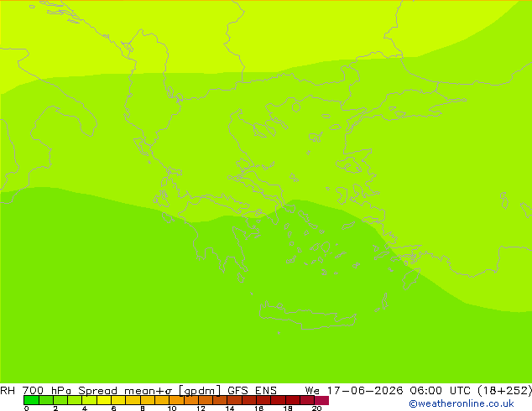Click the 'GFS ENS' model label
The width and height of the screenshot is (532, 411).
[x=252, y=390]
